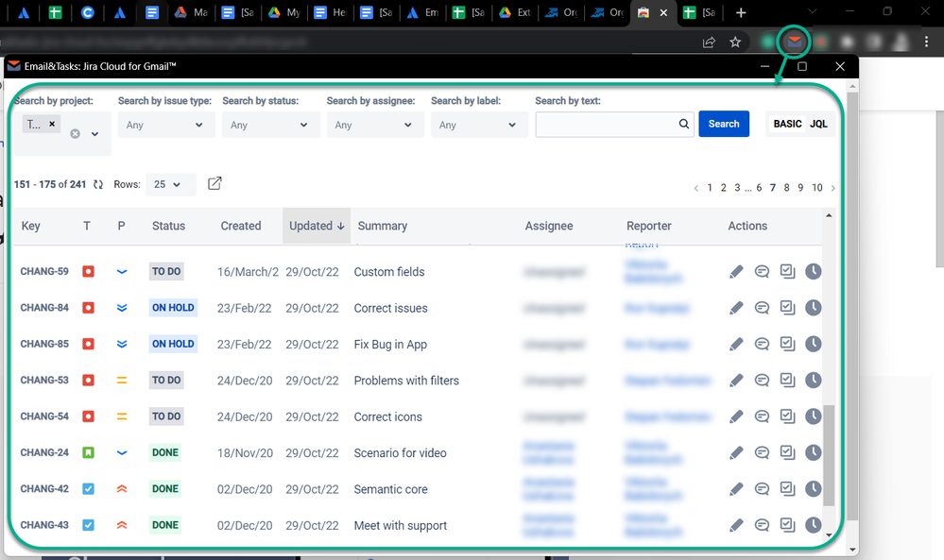
Task: Open checklist task icon for CHANG-59
Action: 787,271
